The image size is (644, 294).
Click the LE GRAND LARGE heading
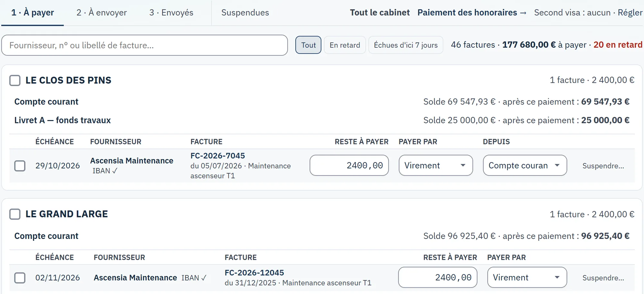click(x=67, y=214)
